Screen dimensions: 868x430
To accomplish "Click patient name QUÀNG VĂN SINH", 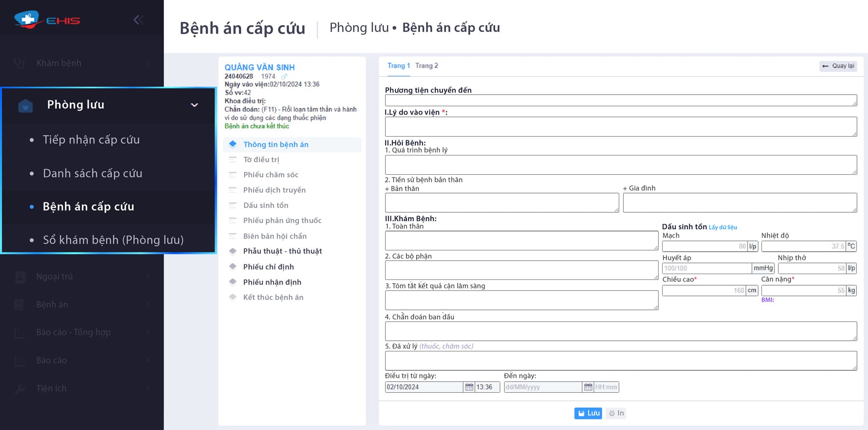I will [x=259, y=68].
